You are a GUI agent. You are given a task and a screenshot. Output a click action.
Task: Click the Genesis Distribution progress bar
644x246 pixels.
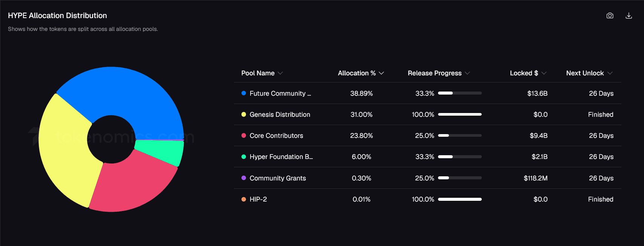460,114
